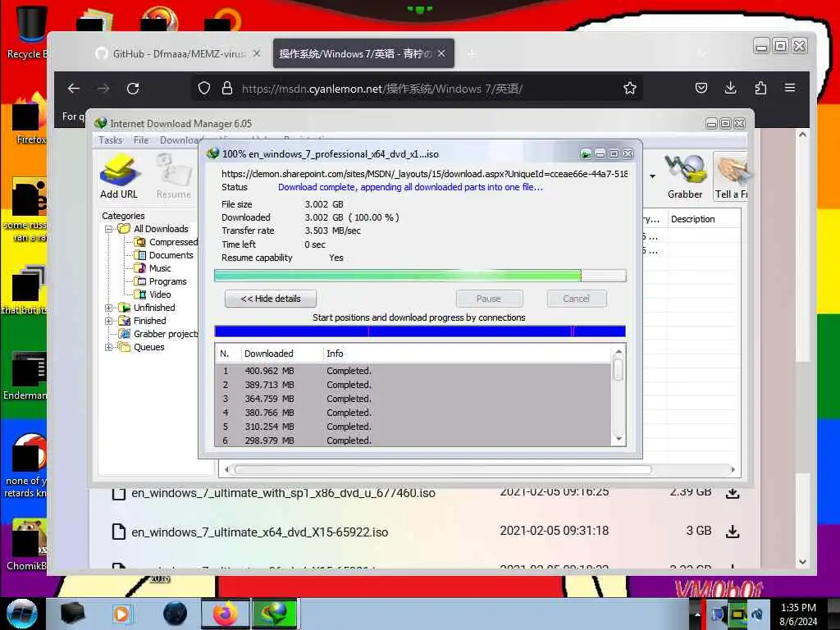Screen dimensions: 840x630
Task: Open the File menu in IDM
Action: [141, 140]
